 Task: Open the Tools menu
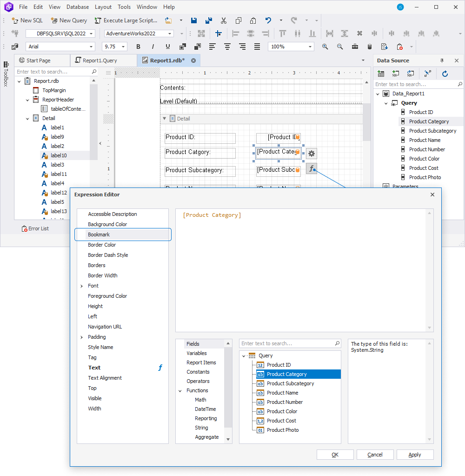tap(124, 7)
